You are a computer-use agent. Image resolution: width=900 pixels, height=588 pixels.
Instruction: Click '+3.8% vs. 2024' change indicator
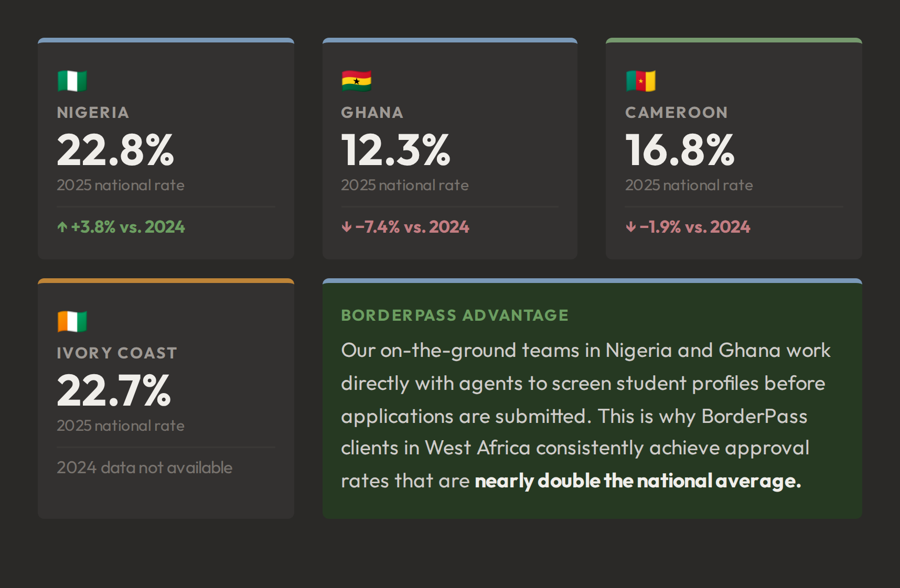tap(128, 227)
